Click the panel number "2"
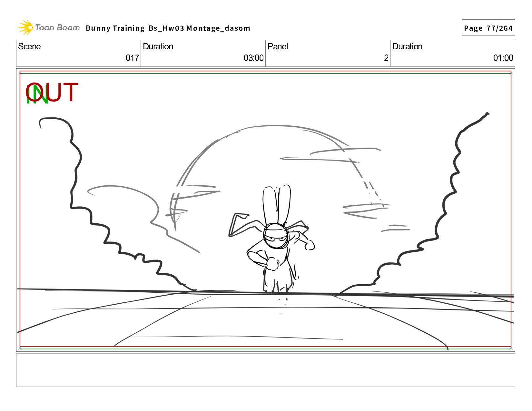 point(386,58)
